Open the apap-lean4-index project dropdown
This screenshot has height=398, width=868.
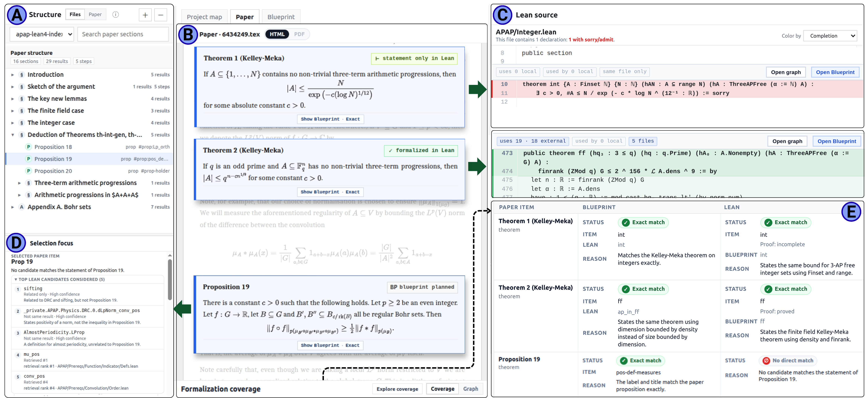tap(42, 34)
